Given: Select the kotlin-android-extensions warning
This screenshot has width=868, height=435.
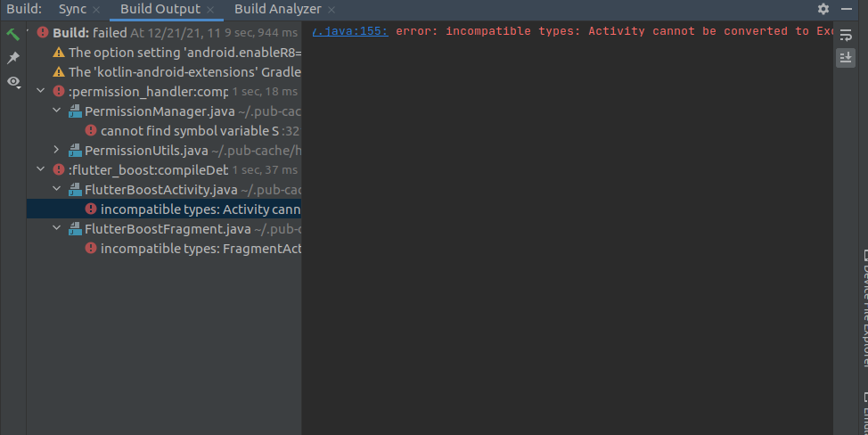Looking at the screenshot, I should coord(164,72).
